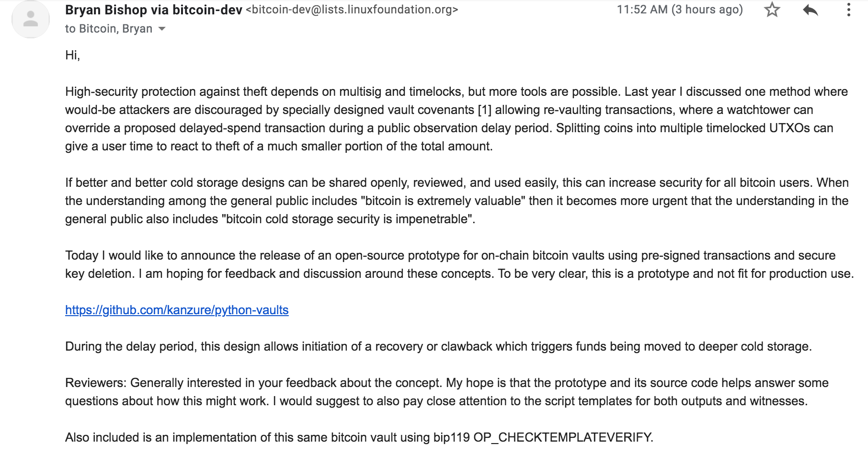Open the kanzure/python-vaults GitHub link
Image resolution: width=868 pixels, height=456 pixels.
click(177, 310)
